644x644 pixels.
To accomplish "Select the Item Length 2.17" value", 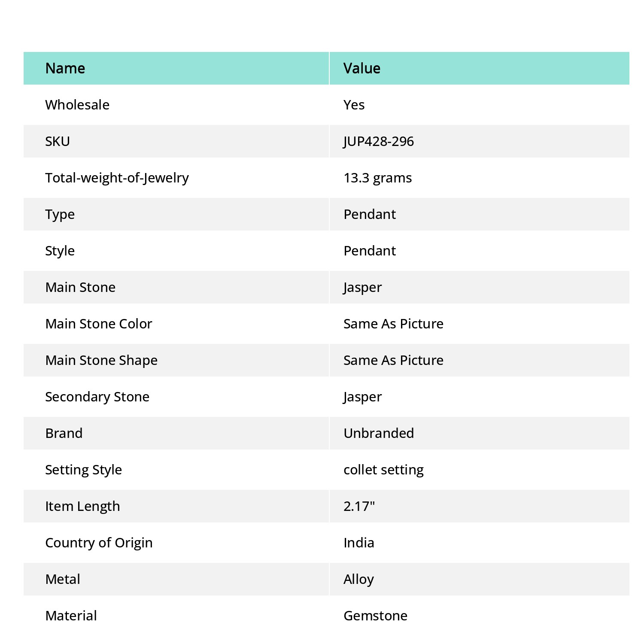I will (359, 506).
